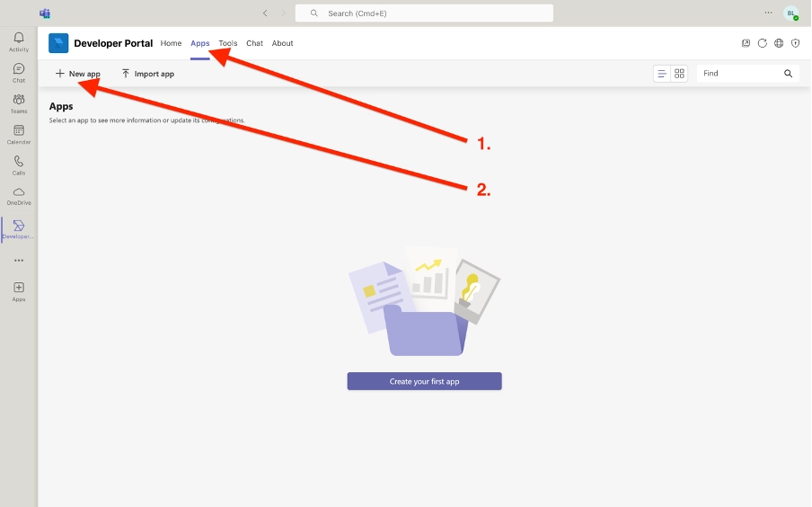Click the Import app button
Image resolution: width=812 pixels, height=507 pixels.
point(148,74)
